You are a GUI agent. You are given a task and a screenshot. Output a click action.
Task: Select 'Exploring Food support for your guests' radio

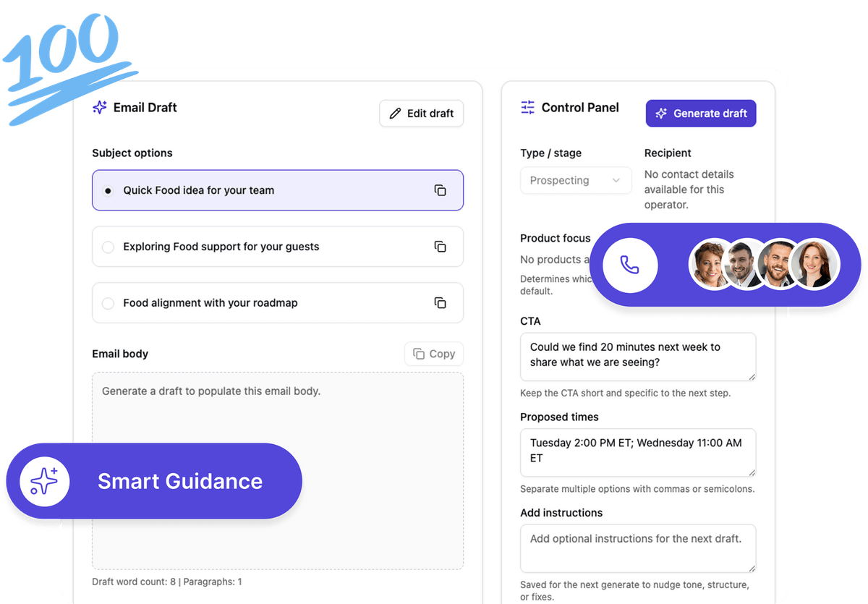pos(109,247)
